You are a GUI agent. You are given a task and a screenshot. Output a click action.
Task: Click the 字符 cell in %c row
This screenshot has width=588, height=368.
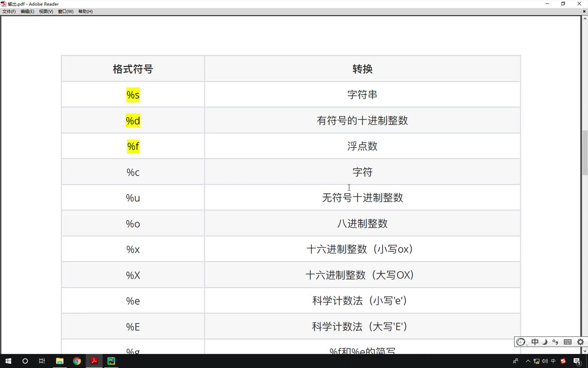click(363, 172)
